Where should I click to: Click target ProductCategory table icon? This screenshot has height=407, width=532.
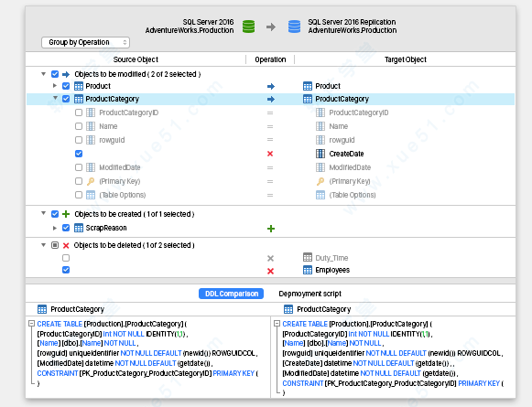point(308,99)
